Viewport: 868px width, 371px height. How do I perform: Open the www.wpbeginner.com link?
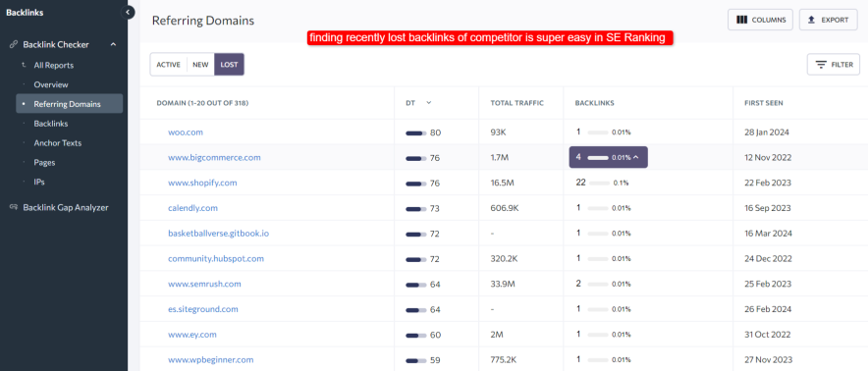tap(211, 360)
